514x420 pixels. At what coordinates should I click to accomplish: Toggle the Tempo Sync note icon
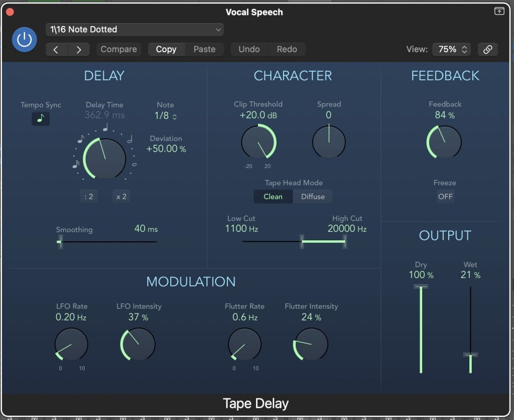[x=41, y=118]
